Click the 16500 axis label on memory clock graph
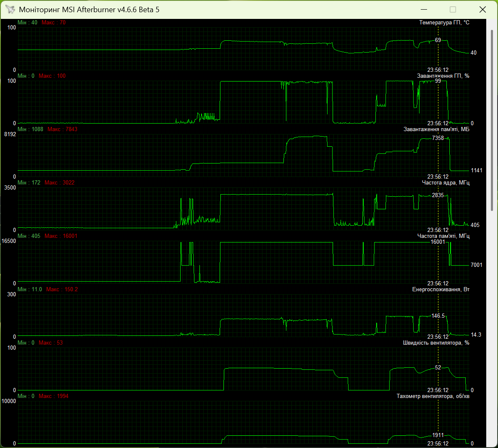Image resolution: width=498 pixels, height=448 pixels. pyautogui.click(x=8, y=241)
